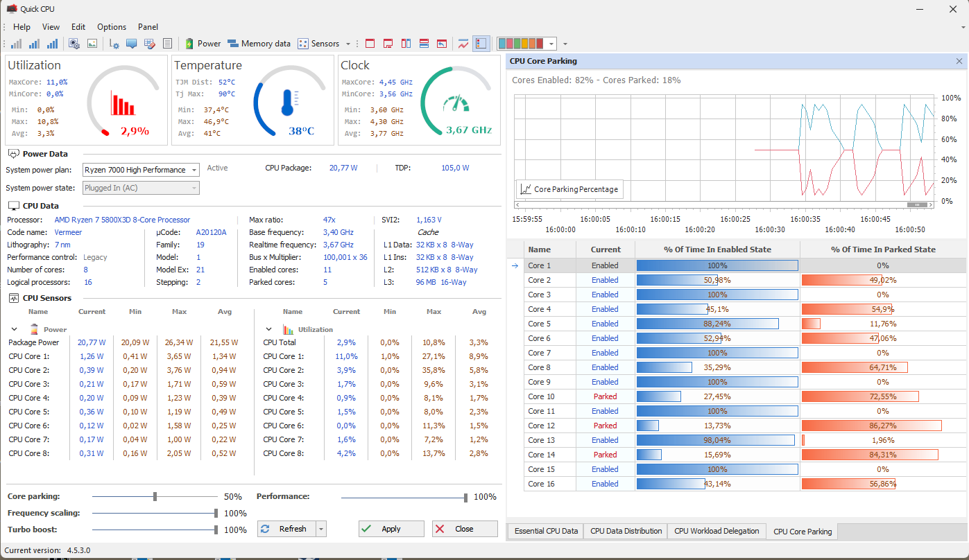Click the Parked status of Core 10
Screen dimensions: 969x560
tap(605, 396)
